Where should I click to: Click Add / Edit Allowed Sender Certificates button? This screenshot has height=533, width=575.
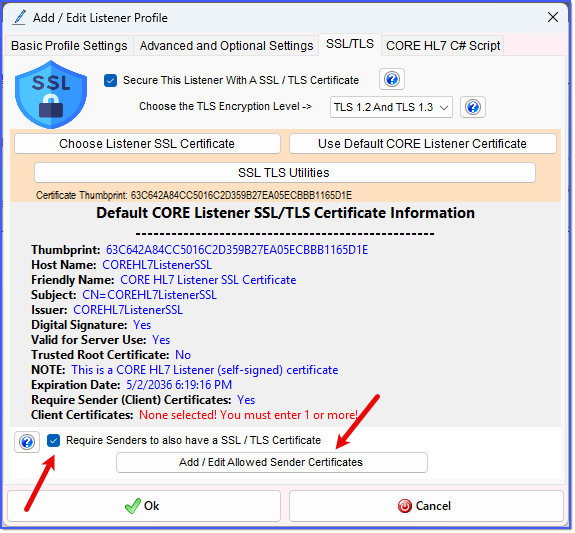pyautogui.click(x=271, y=463)
